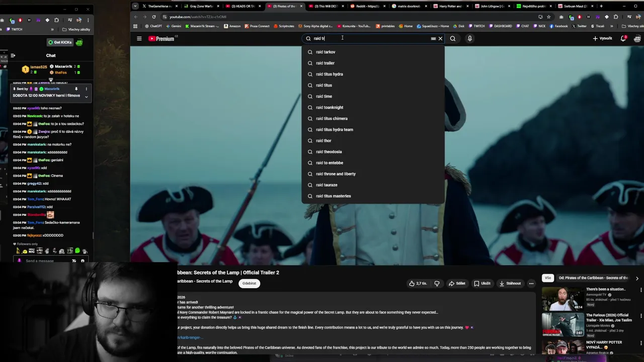644x362 pixels.
Task: Show more filter chips with right arrow
Action: (x=637, y=278)
